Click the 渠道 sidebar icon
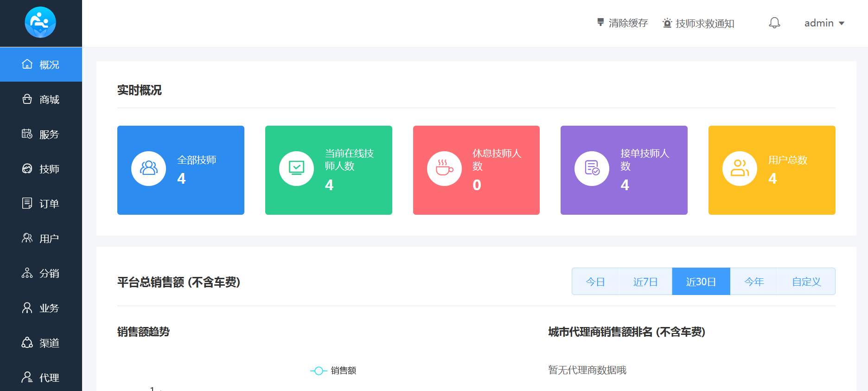The image size is (868, 391). point(27,343)
